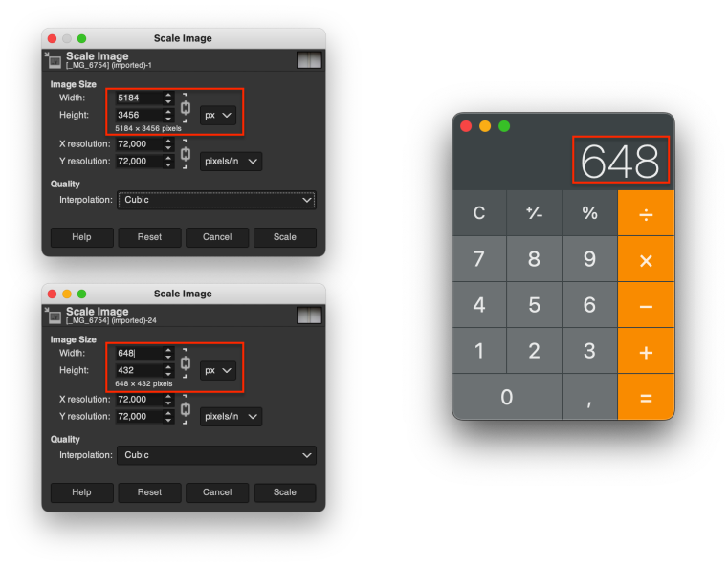728x567 pixels.
Task: Click Reset in top Scale Image dialog
Action: click(149, 237)
